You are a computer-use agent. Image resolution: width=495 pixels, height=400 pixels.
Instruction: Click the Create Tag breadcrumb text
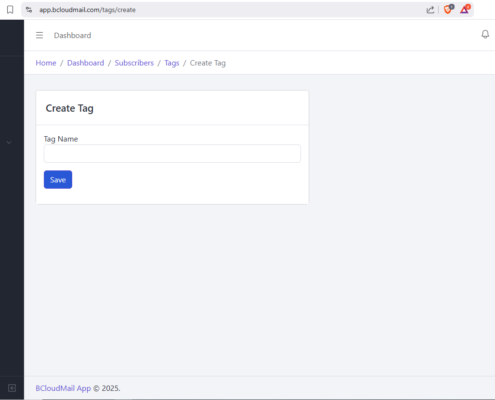click(x=208, y=63)
